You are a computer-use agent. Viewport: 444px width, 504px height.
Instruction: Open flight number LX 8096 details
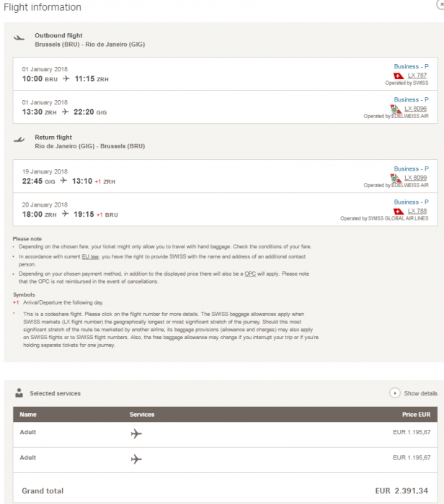point(415,109)
